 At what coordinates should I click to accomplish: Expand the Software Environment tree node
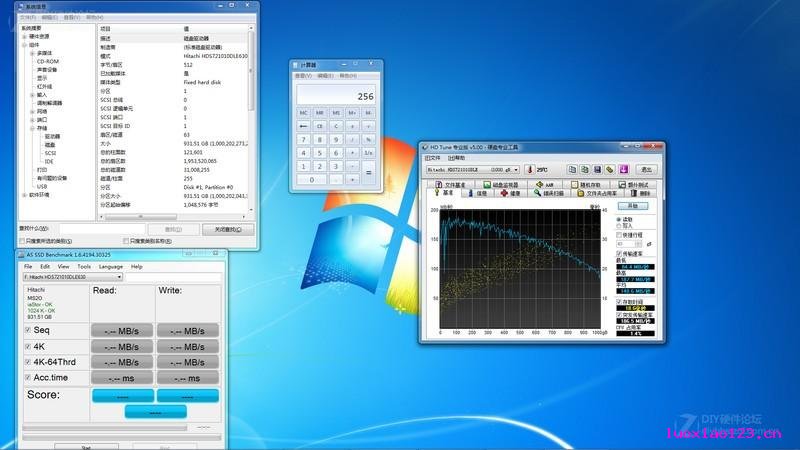[x=24, y=195]
